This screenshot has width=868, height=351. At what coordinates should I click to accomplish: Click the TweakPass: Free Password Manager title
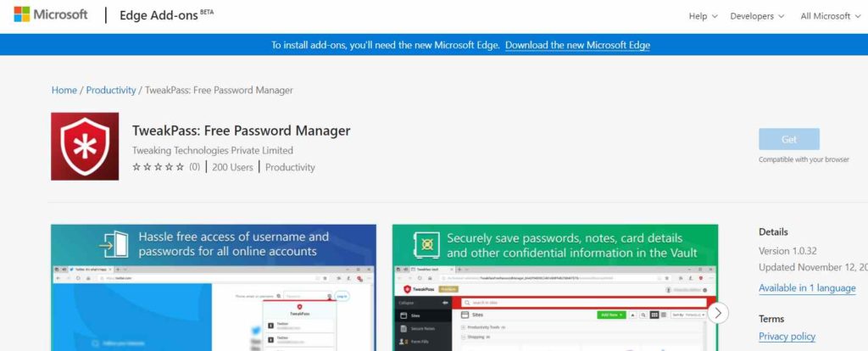tap(242, 131)
